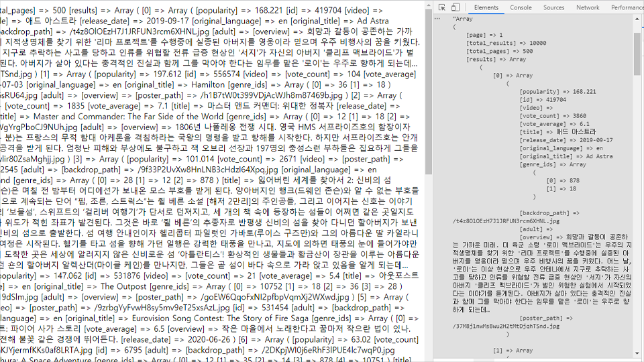Select the "[total_results] => 10000" line
644x362 pixels.
point(506,43)
